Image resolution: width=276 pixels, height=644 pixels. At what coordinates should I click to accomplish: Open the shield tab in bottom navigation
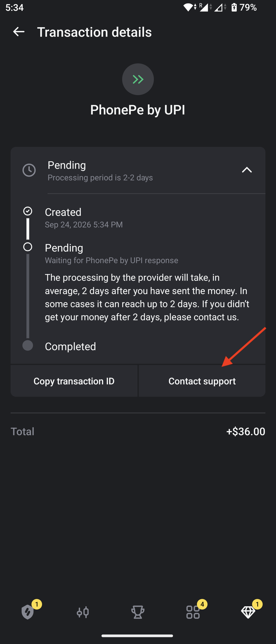tap(28, 612)
